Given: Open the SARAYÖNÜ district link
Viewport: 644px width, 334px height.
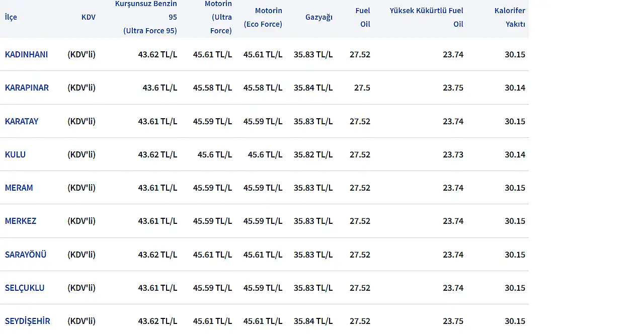Looking at the screenshot, I should click(x=26, y=255).
